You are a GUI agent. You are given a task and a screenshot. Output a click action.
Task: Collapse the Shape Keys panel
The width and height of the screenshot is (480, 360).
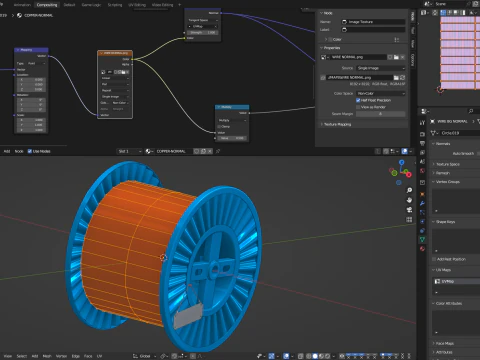(444, 222)
